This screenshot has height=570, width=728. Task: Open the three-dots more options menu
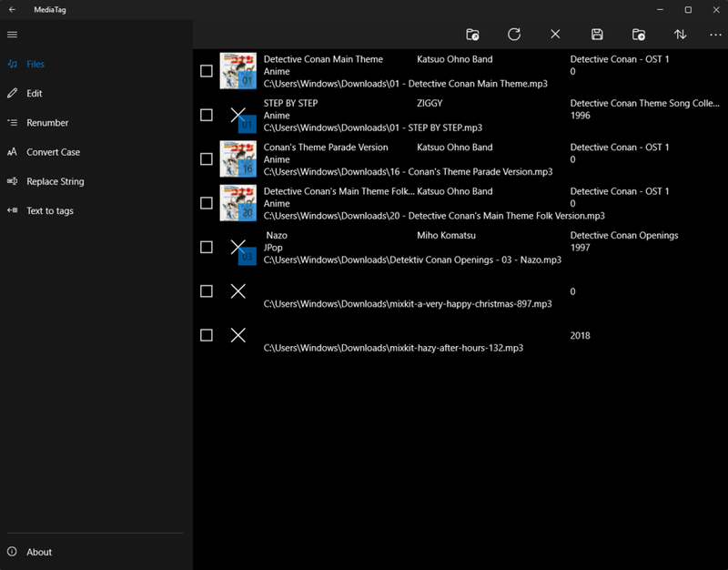715,35
